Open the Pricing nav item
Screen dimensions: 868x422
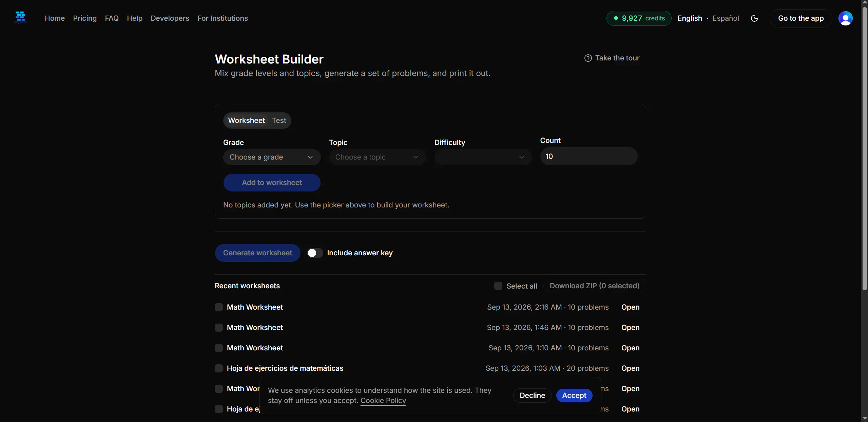tap(85, 18)
